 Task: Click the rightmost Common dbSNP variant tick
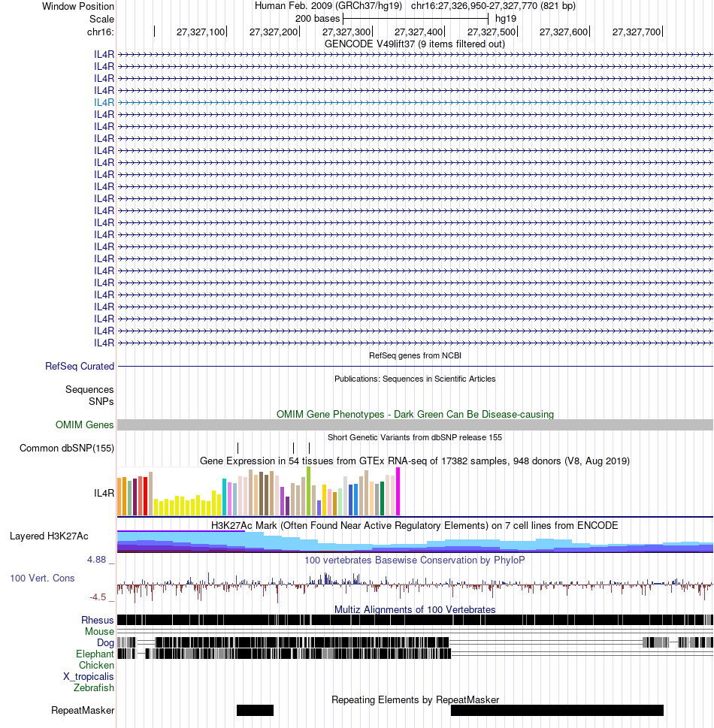(x=310, y=448)
